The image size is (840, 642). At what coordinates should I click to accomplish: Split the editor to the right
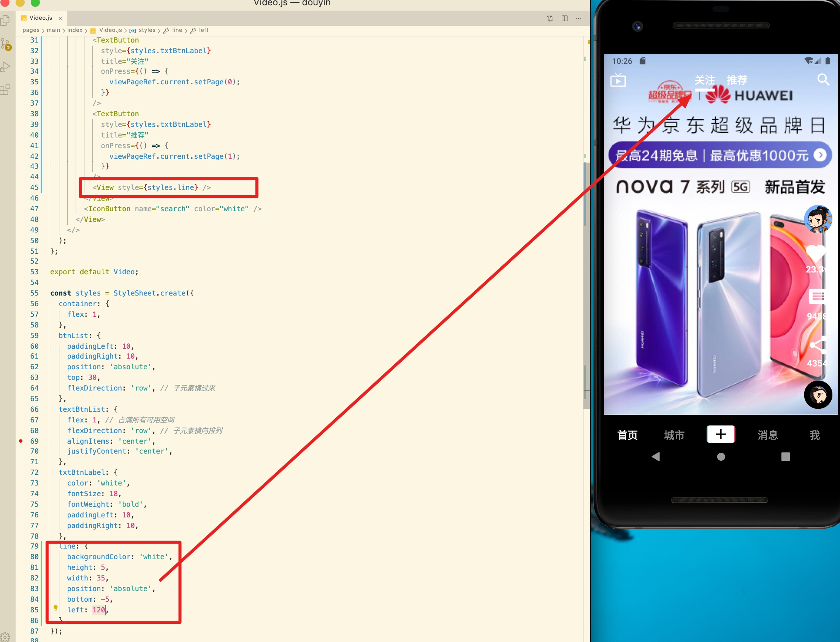point(564,18)
